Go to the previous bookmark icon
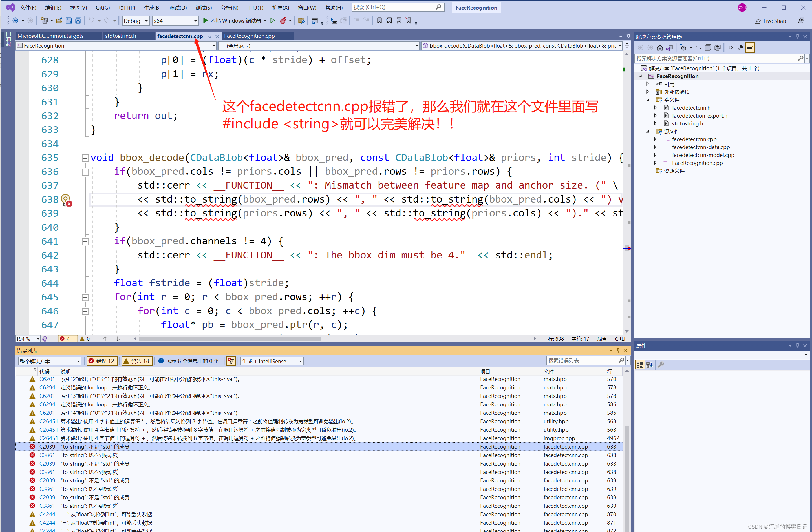The height and width of the screenshot is (532, 812). (389, 21)
